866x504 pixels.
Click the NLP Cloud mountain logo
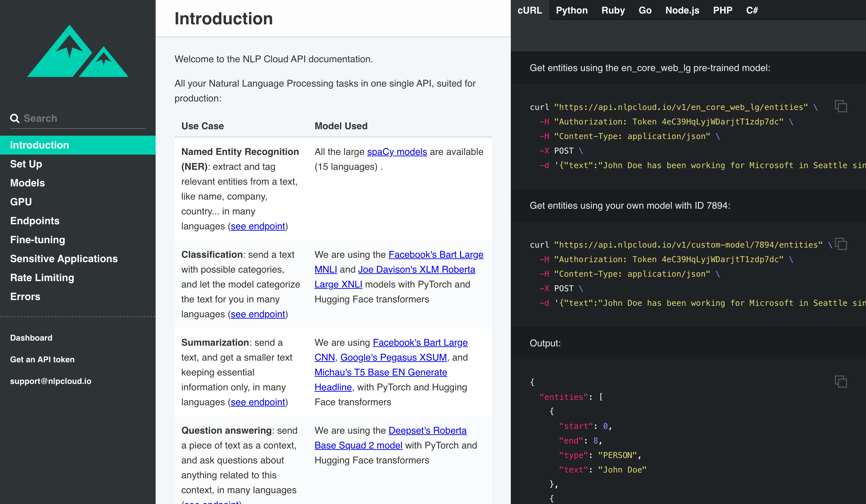pyautogui.click(x=78, y=51)
